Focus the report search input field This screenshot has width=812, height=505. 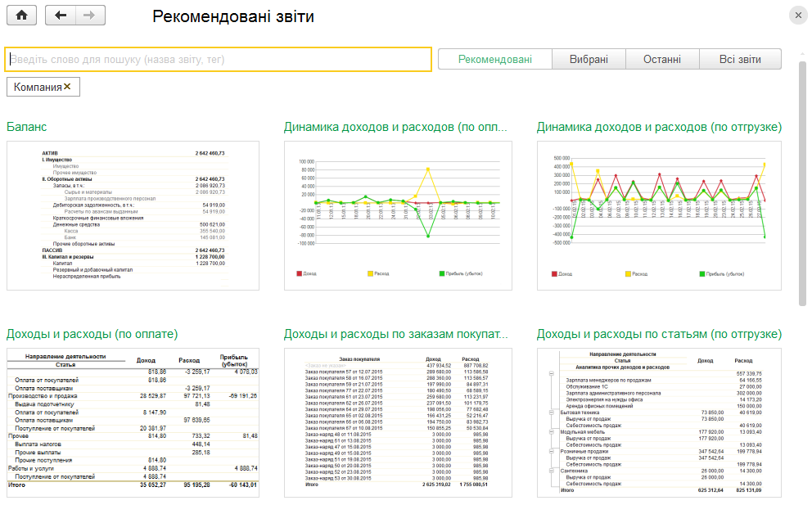218,60
